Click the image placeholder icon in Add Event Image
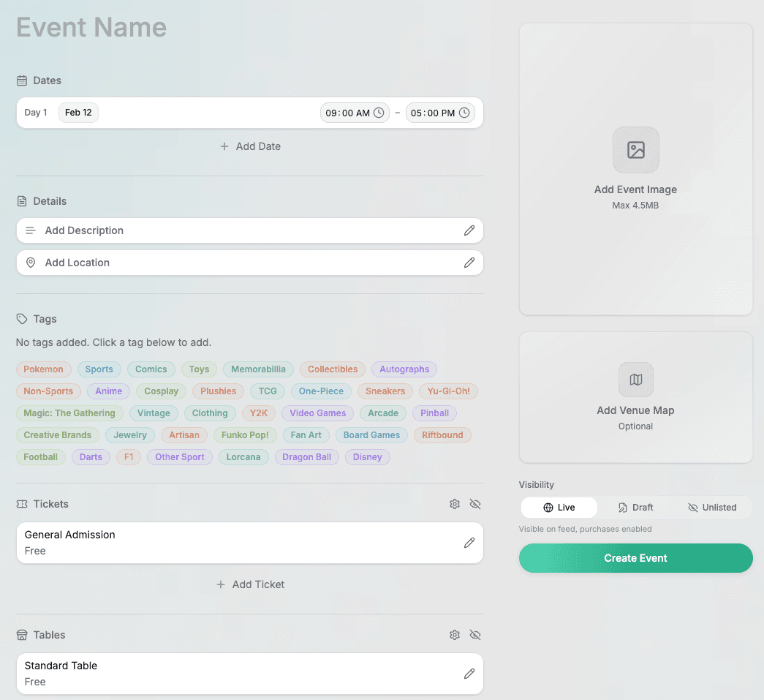Screen dimensions: 764x700 tap(635, 150)
